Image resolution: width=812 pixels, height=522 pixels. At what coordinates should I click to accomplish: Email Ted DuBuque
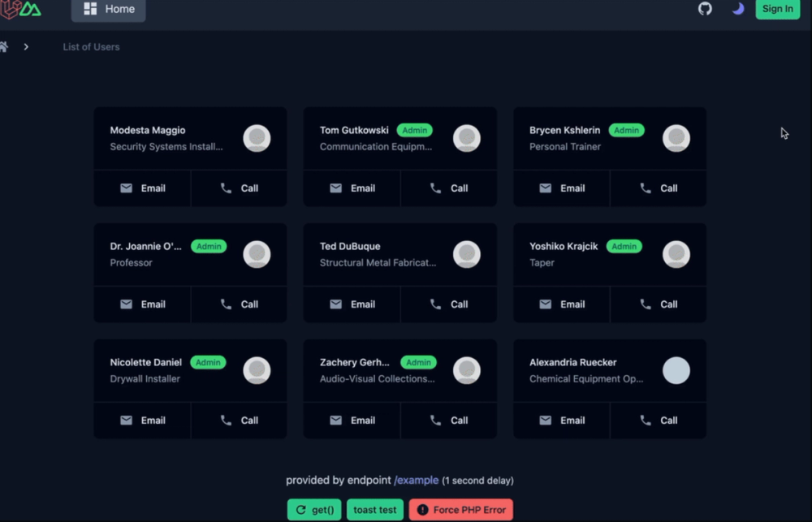click(352, 304)
